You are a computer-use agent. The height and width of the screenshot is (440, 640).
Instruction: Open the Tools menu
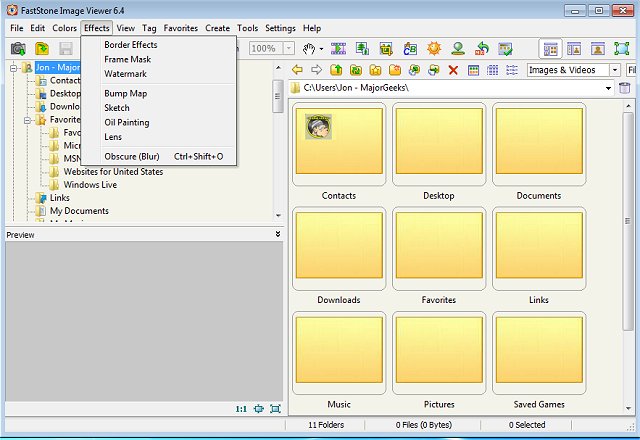click(247, 28)
